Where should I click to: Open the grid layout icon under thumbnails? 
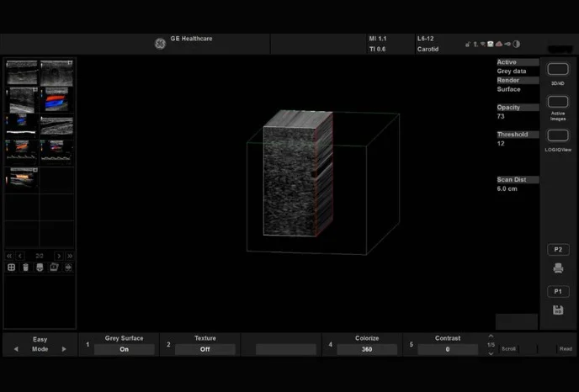[x=11, y=268]
